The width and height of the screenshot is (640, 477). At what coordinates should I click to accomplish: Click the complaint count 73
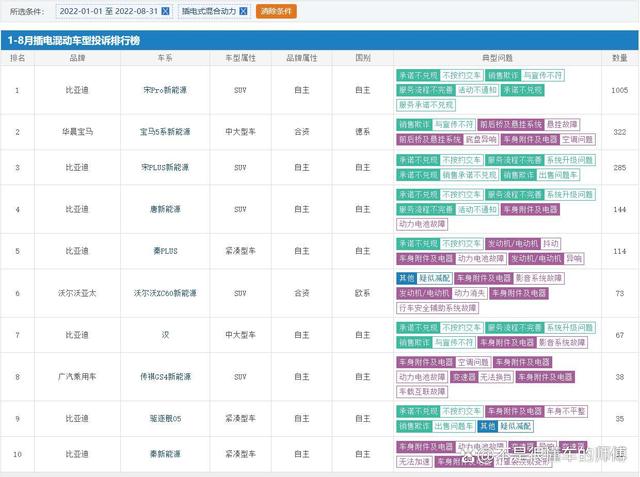pos(620,293)
